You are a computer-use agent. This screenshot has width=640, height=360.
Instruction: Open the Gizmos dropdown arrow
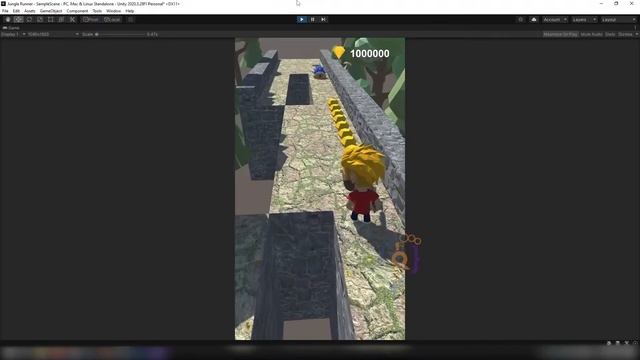point(637,34)
